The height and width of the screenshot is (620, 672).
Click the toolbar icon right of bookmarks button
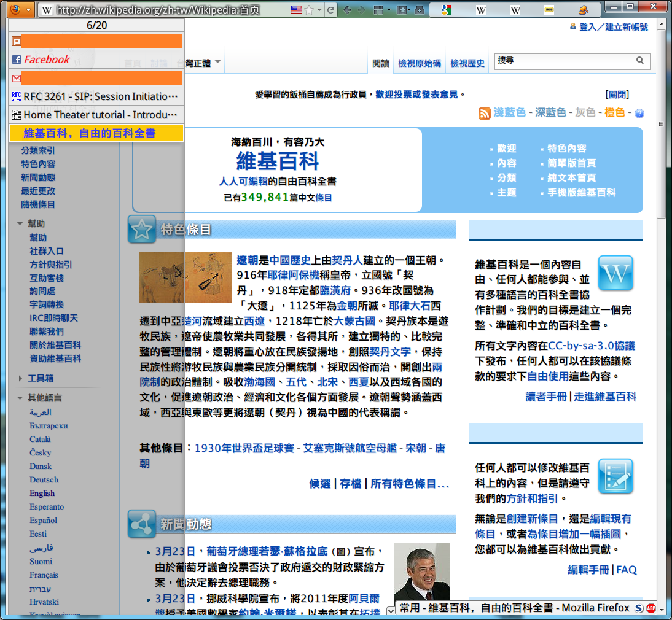tap(420, 10)
